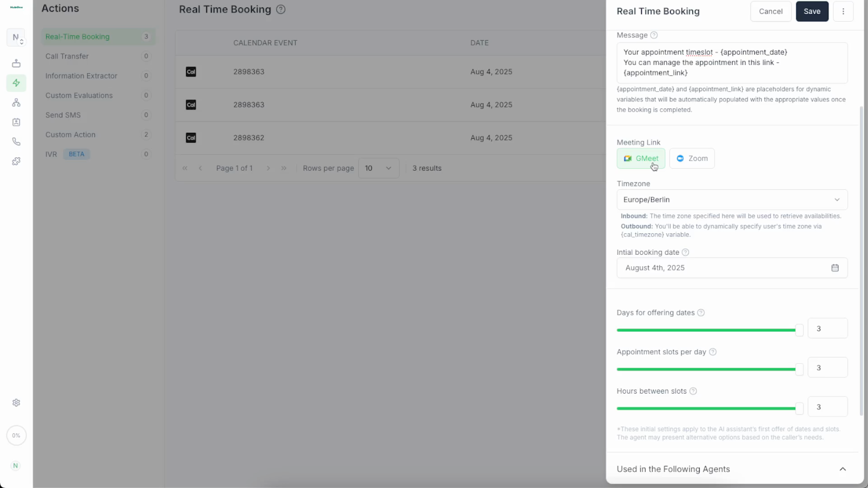
Task: Open the puzzle piece integrations icon
Action: (16, 161)
